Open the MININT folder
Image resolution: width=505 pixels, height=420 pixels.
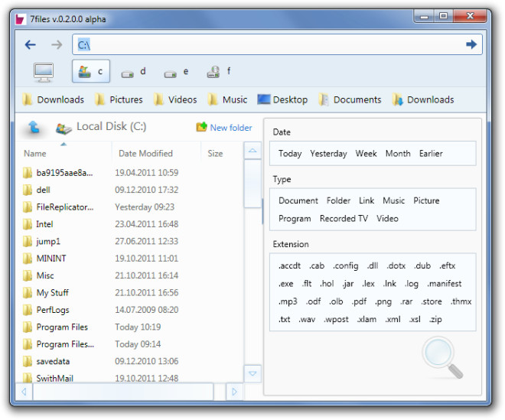(x=51, y=259)
